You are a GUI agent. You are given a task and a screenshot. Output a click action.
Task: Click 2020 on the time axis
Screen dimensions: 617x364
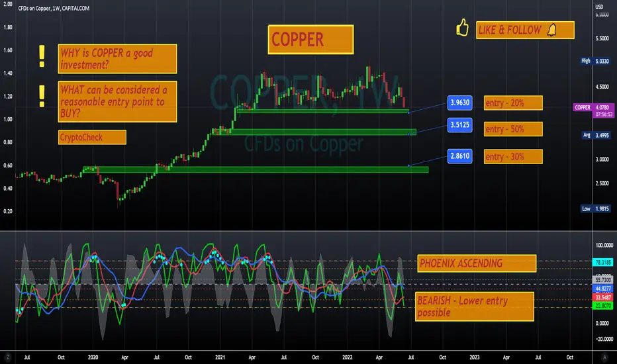pos(93,357)
